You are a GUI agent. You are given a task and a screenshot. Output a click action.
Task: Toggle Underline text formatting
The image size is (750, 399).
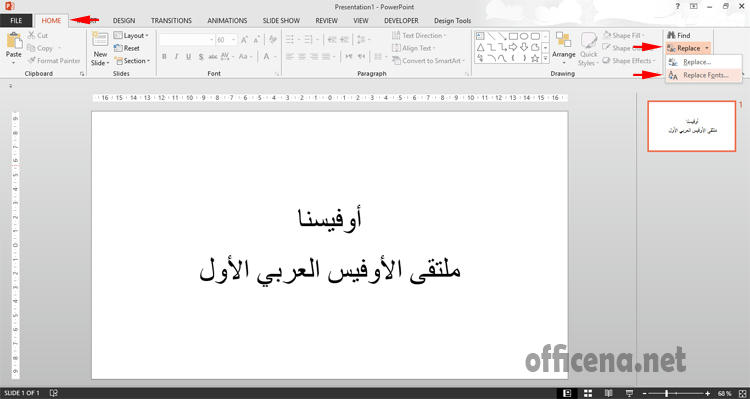[188, 56]
